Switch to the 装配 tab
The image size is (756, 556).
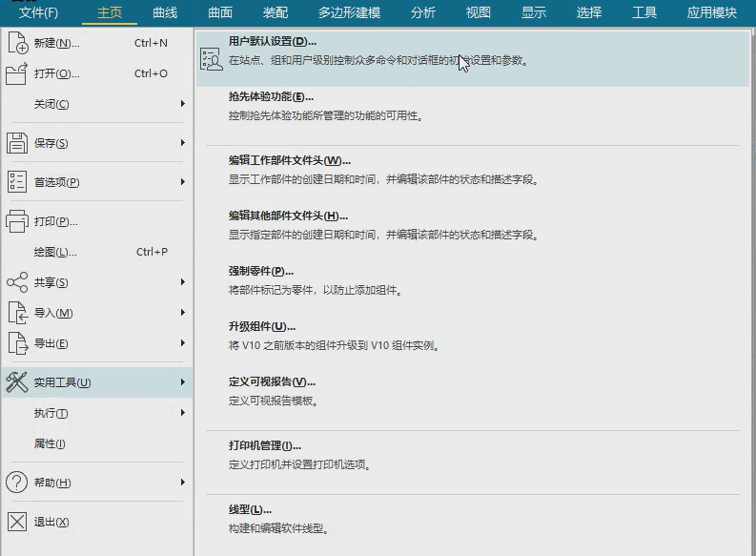click(276, 12)
